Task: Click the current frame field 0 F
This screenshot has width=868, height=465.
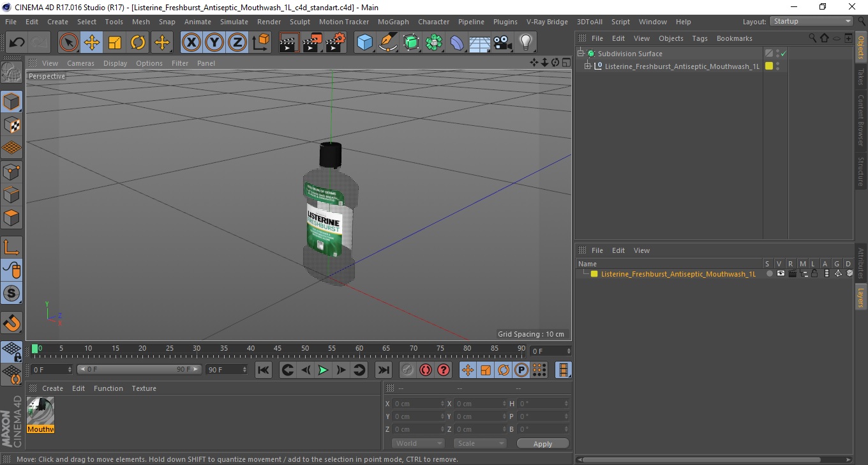Action: click(551, 351)
